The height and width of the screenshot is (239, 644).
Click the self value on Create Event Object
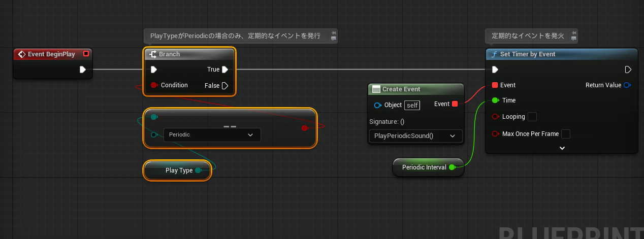pyautogui.click(x=412, y=105)
